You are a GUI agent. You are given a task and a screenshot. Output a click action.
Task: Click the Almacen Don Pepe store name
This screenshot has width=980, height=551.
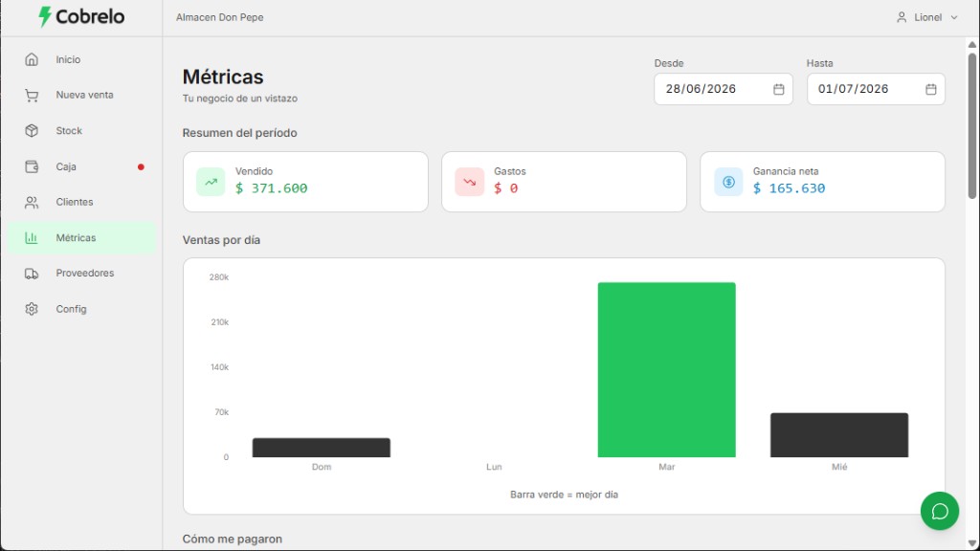click(x=219, y=17)
